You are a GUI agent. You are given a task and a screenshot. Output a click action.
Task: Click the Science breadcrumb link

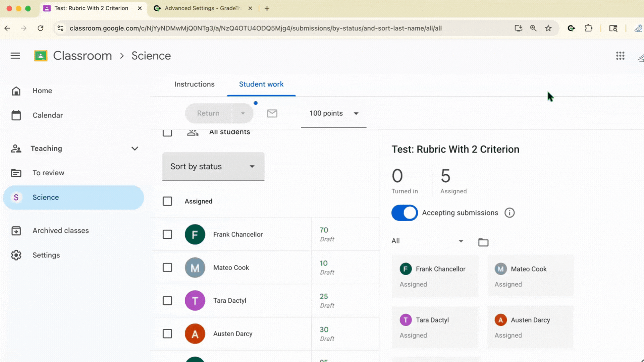coord(151,56)
